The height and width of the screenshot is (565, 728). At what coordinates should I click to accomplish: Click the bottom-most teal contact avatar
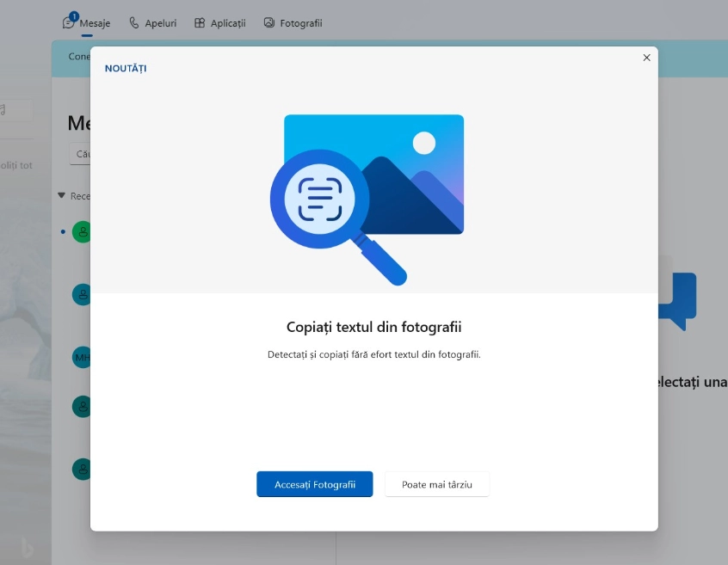point(82,469)
